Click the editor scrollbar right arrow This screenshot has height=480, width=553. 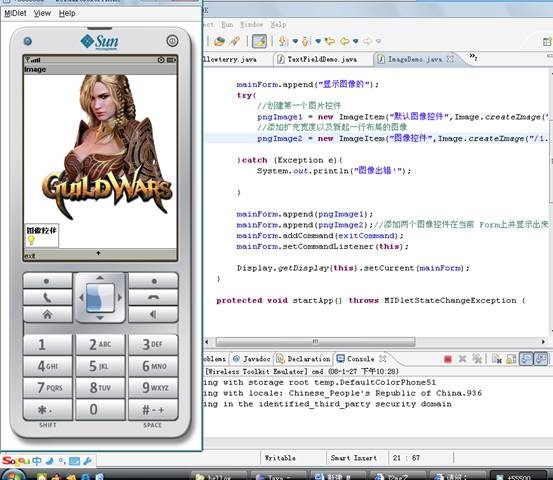[543, 341]
